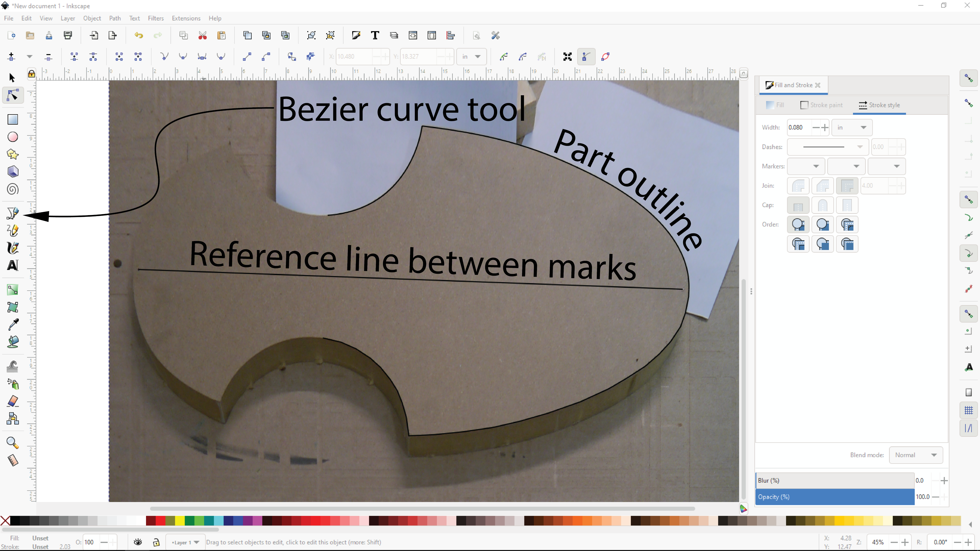
Task: Select the Star and polygon tool
Action: click(13, 154)
